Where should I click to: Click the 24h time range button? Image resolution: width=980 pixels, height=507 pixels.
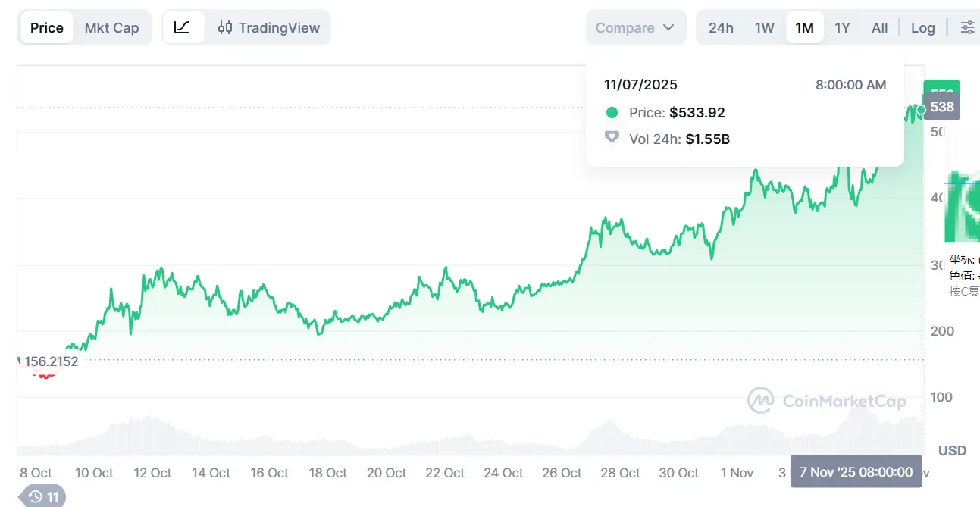click(x=721, y=27)
